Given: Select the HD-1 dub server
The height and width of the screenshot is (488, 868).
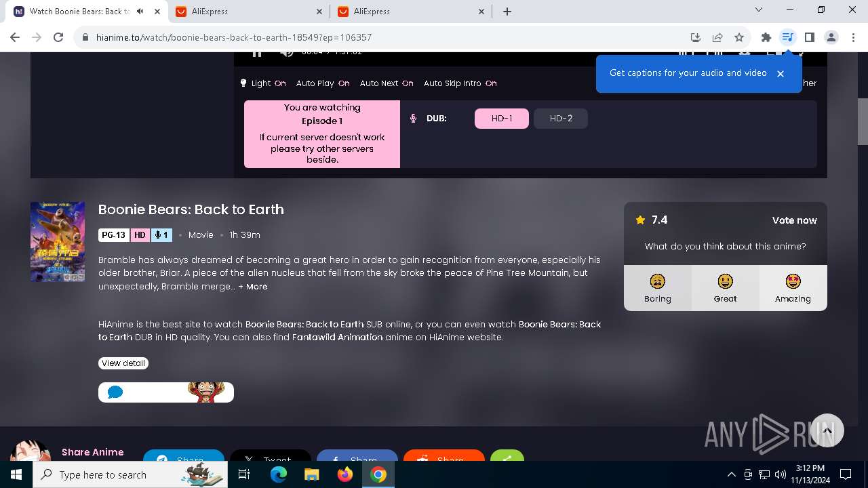Looking at the screenshot, I should [502, 119].
